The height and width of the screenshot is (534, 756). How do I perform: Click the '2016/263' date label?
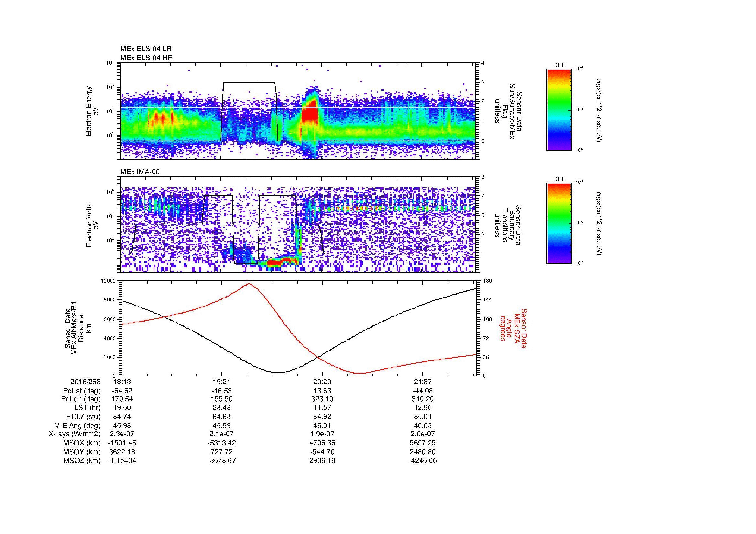pos(85,382)
